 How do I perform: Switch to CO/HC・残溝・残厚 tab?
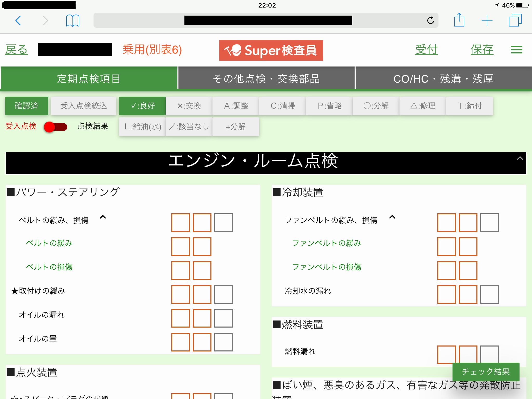coord(443,78)
